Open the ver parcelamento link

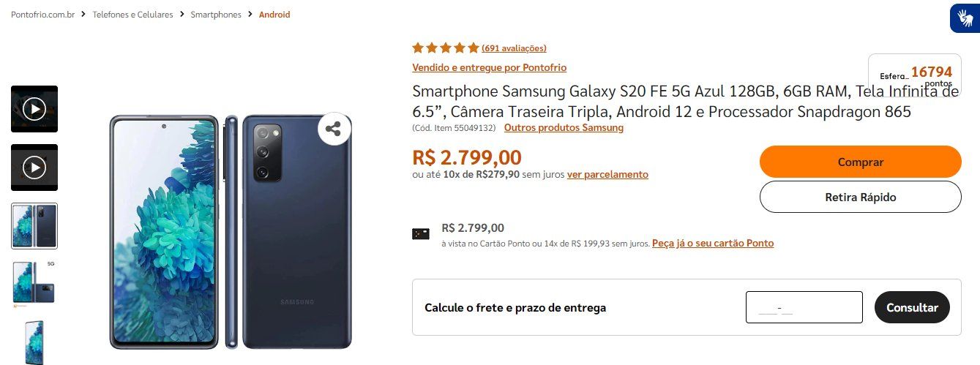(607, 174)
